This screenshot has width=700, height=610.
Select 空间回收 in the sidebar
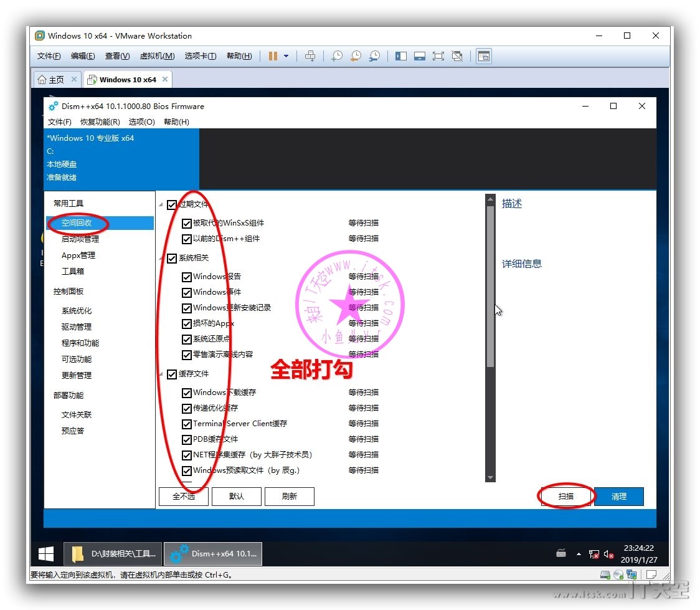click(100, 223)
